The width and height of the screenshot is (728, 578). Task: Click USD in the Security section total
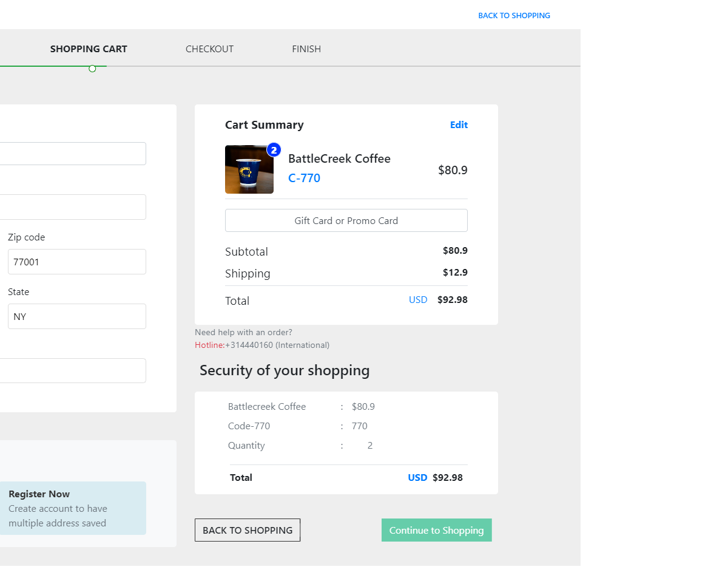417,478
